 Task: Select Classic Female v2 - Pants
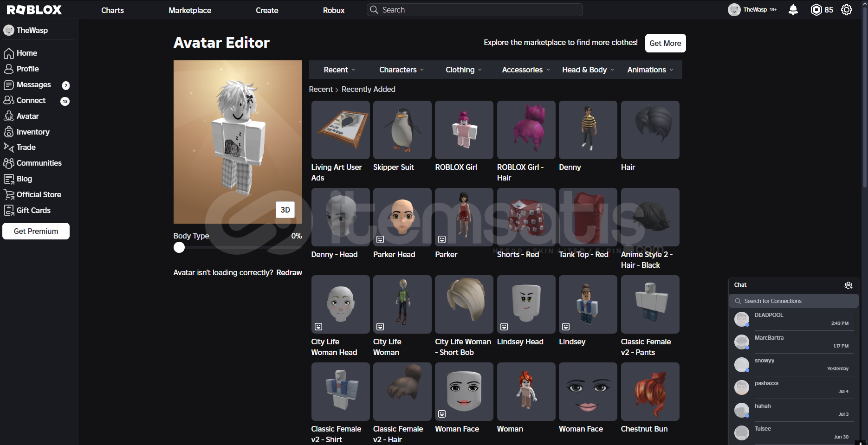[x=650, y=316]
